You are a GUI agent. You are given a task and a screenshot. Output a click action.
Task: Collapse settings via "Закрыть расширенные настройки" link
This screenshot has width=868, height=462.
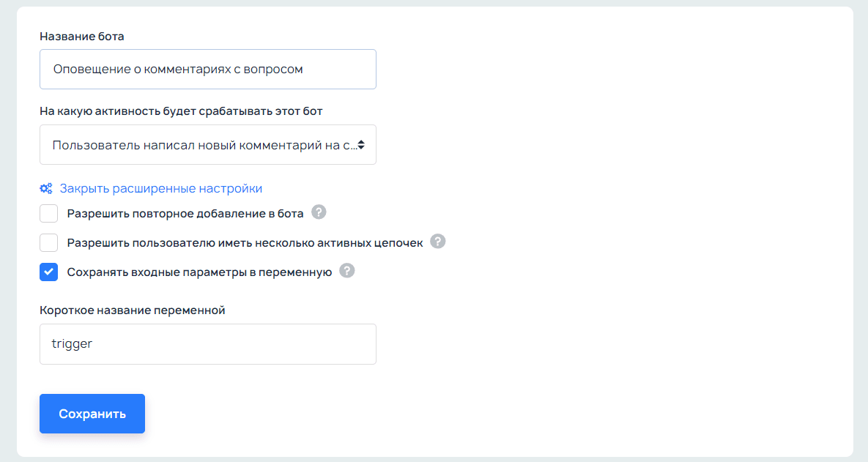tap(160, 189)
